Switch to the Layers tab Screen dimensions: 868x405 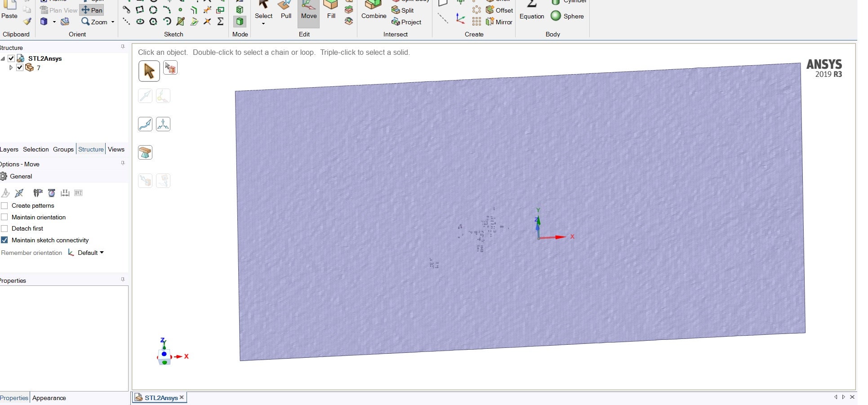tap(9, 149)
